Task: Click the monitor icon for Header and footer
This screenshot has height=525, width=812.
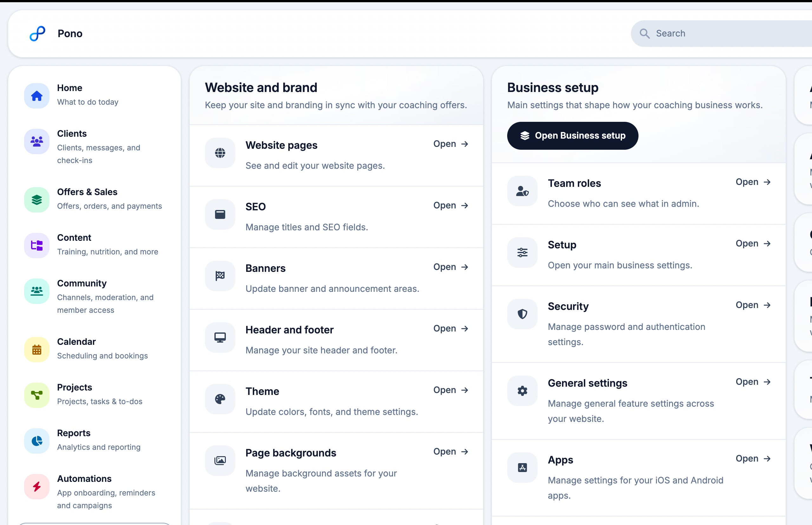Action: pos(220,338)
